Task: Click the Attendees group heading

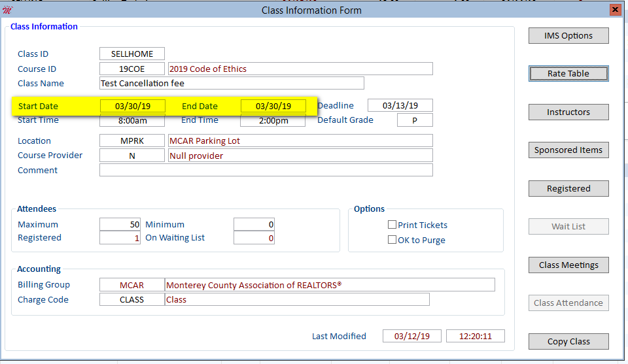Action: tap(37, 209)
